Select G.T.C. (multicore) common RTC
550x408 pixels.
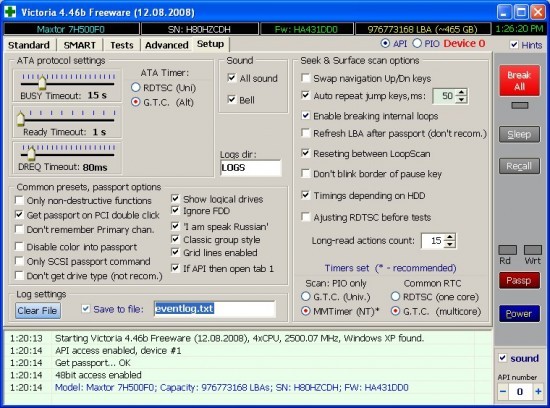[x=395, y=311]
